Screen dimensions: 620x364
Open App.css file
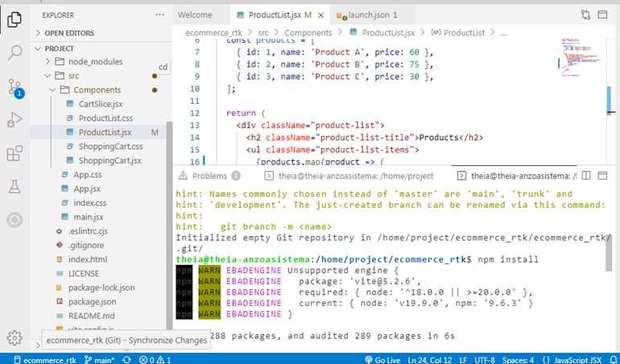coord(88,175)
